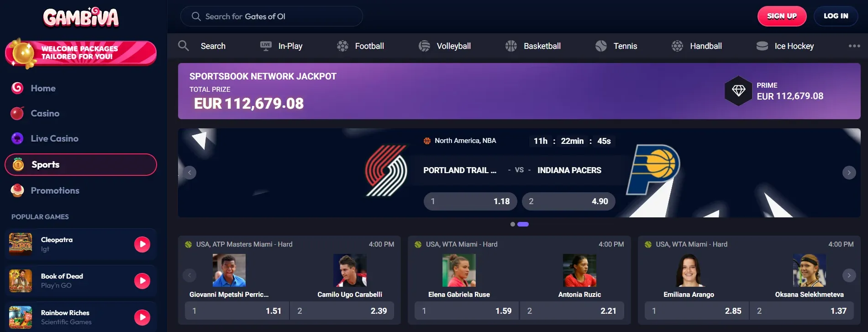This screenshot has height=332, width=868.
Task: Open the sports Search tab
Action: tap(213, 46)
